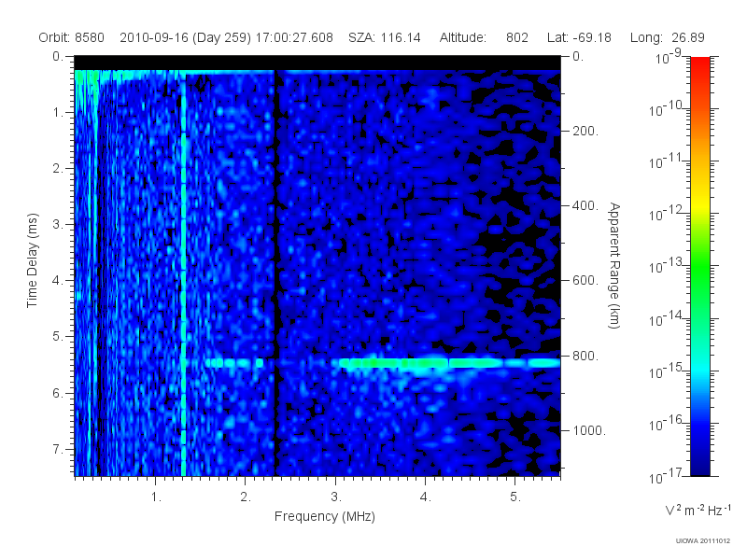This screenshot has height=560, width=747.
Task: Click the time delay tick label '6.'
Action: tap(58, 393)
